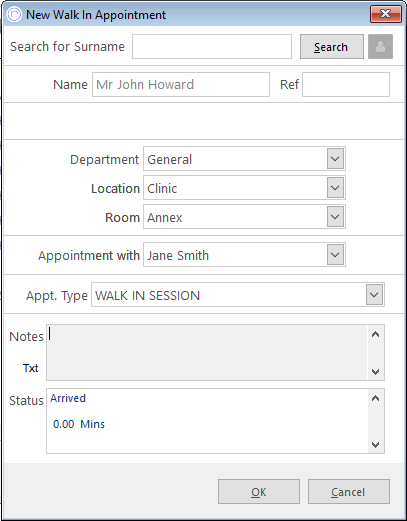
Task: Select the Arrived status entry
Action: tap(68, 398)
